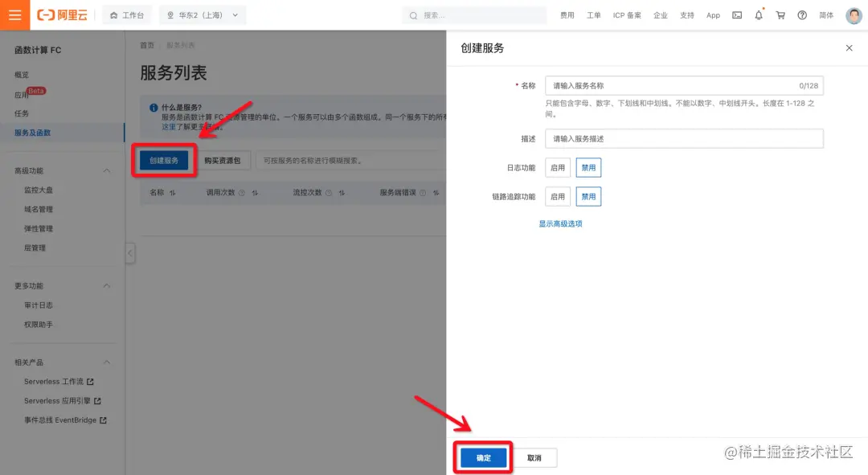Open App in the top bar
Viewport: 868px width, 475px height.
713,15
